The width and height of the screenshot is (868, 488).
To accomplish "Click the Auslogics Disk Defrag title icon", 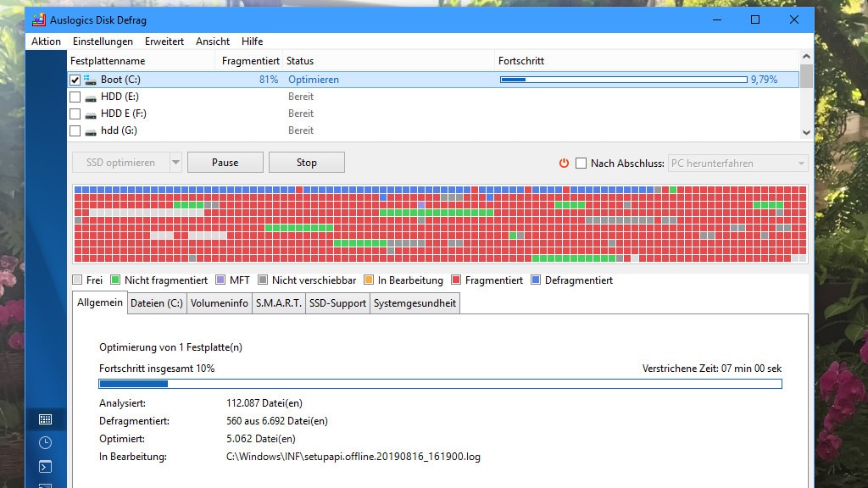I will coord(39,20).
